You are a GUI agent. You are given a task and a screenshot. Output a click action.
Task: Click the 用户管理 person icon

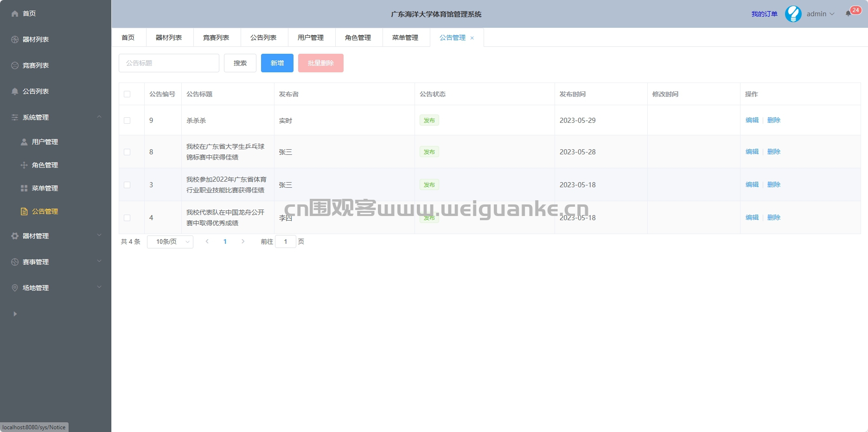(x=24, y=142)
